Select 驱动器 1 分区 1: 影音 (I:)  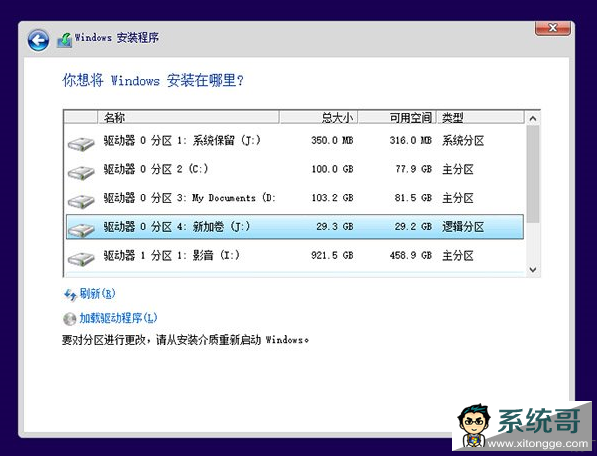click(295, 255)
